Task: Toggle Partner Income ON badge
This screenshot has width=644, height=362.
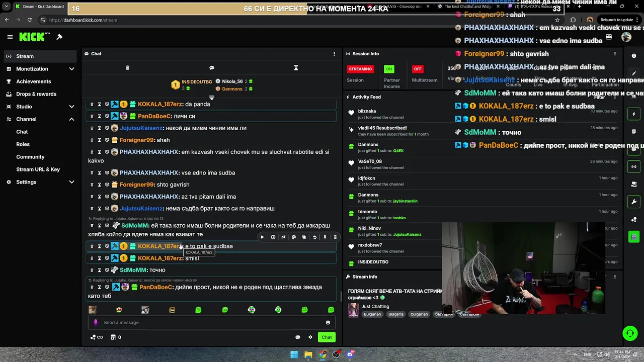Action: pos(389,69)
